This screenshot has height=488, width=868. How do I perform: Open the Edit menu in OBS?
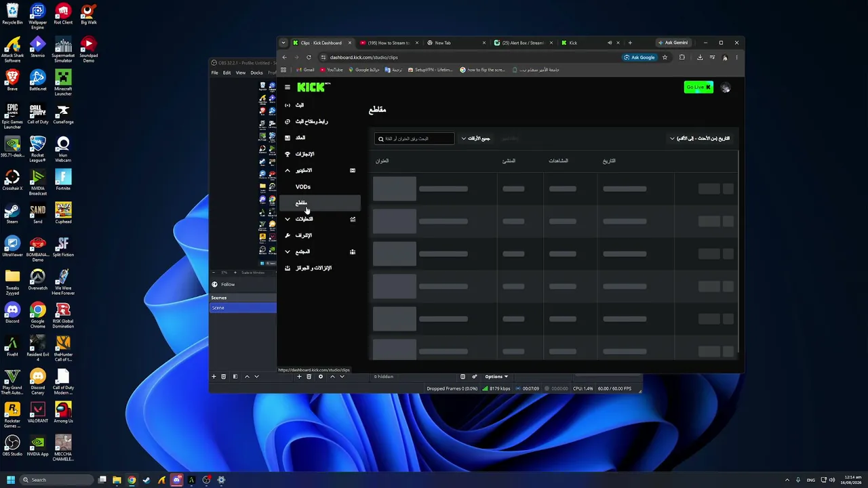[x=227, y=73]
